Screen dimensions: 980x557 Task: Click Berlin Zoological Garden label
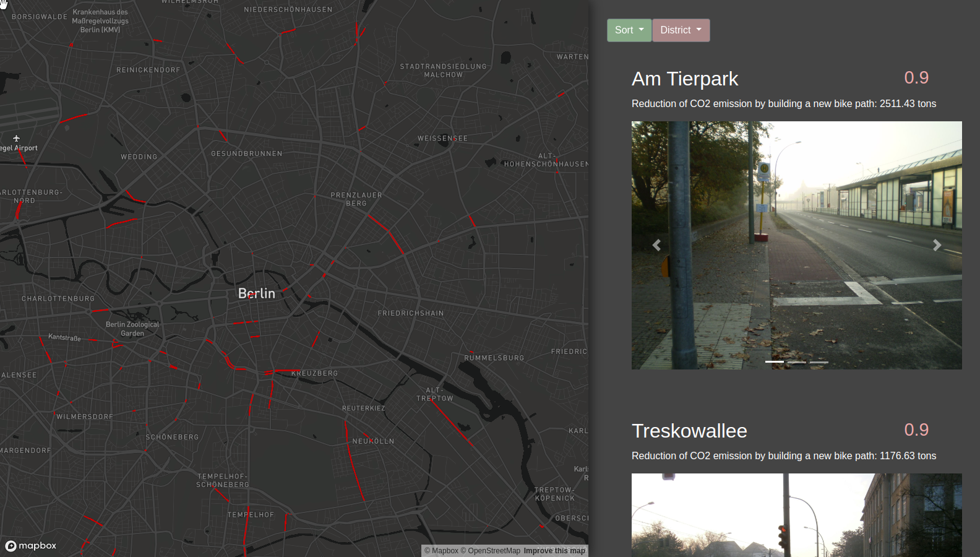coord(132,329)
